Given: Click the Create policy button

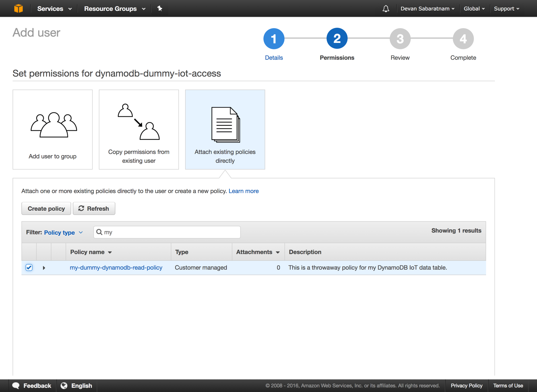Looking at the screenshot, I should click(46, 208).
